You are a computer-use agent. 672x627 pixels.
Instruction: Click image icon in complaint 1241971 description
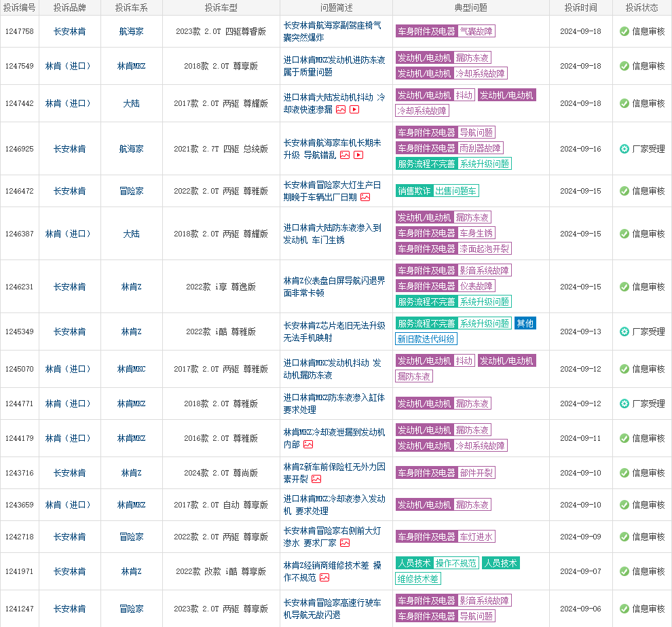coord(324,577)
